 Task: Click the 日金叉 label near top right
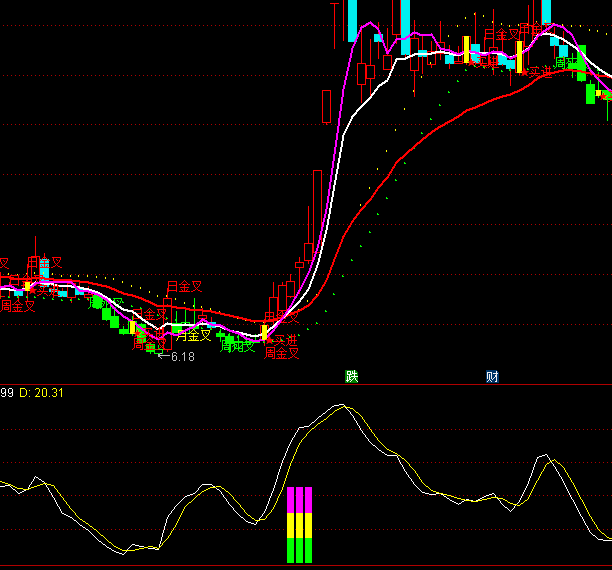point(501,34)
